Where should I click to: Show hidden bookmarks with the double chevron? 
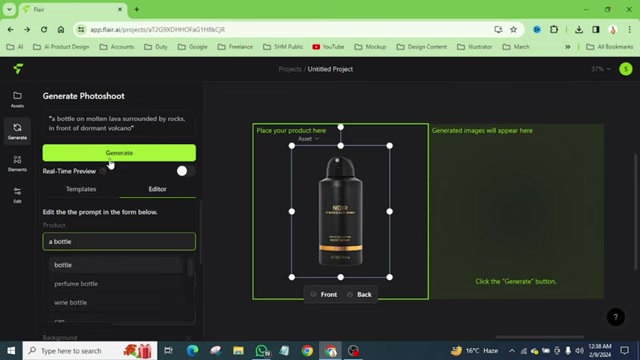[x=567, y=47]
